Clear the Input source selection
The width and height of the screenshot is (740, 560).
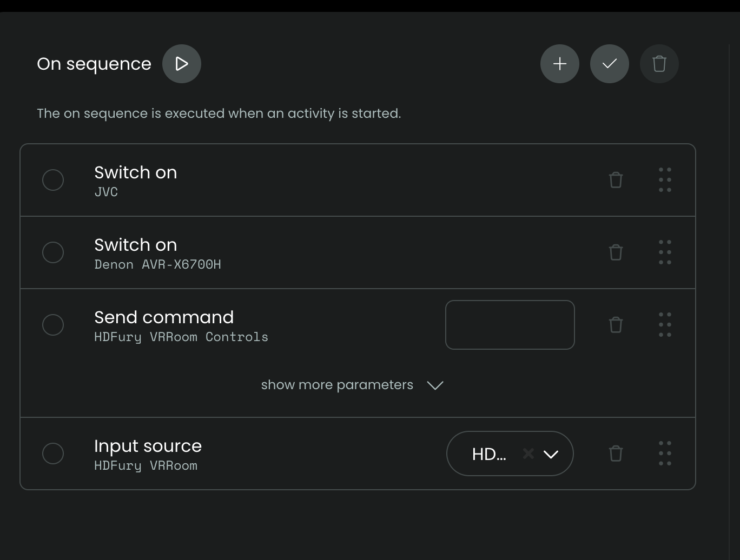point(528,454)
